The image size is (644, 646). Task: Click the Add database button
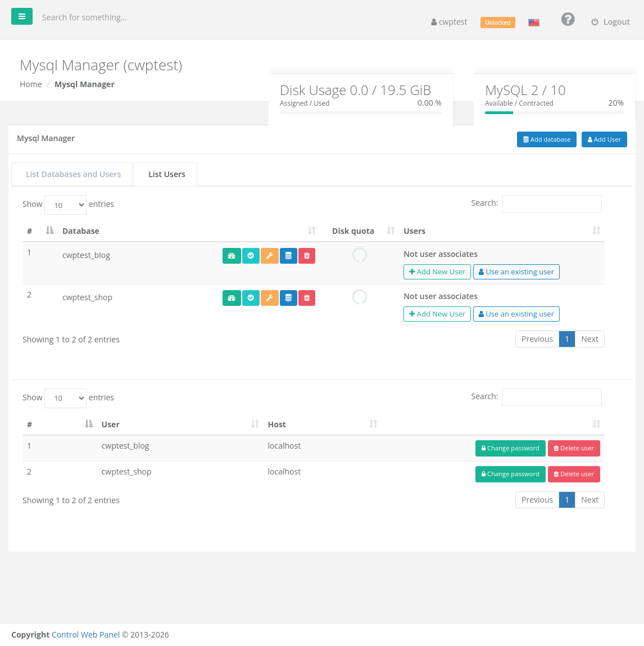pos(546,139)
